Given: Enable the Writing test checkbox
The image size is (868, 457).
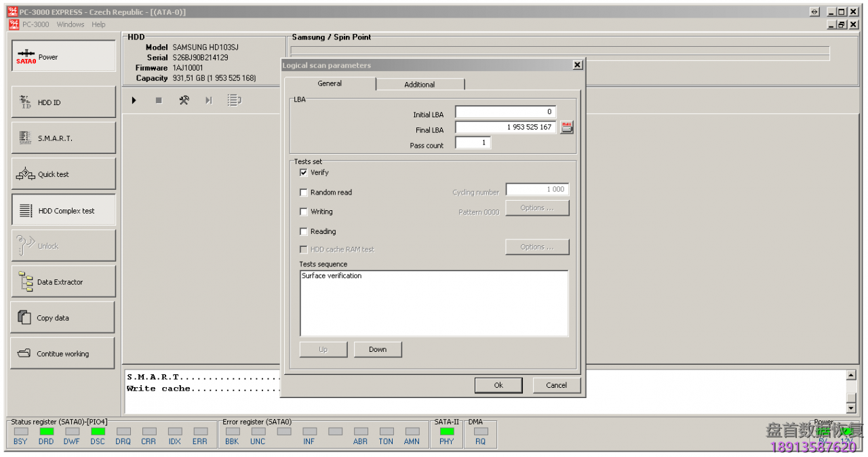Looking at the screenshot, I should 304,212.
